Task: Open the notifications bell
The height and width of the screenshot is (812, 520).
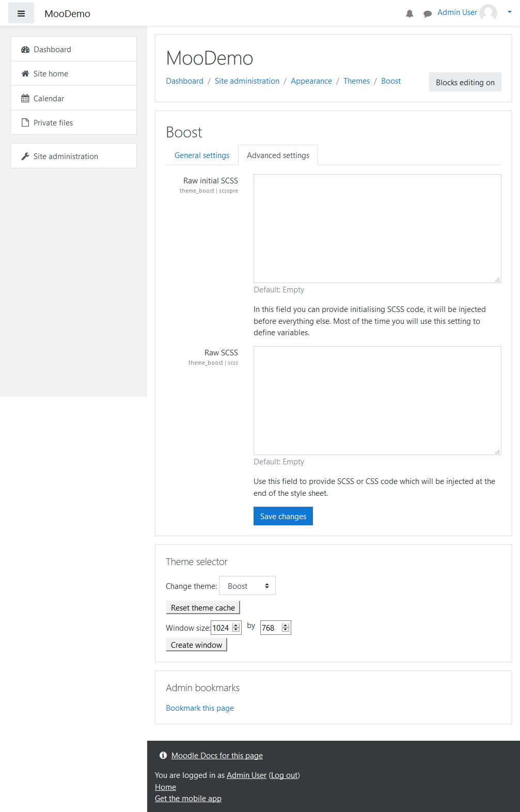Action: coord(409,14)
